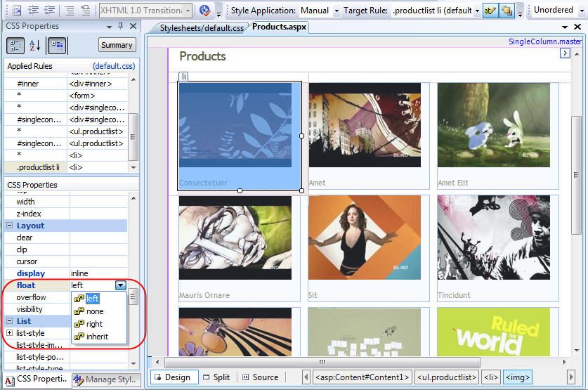Collapse the Layout property category
588x390 pixels.
[x=10, y=226]
